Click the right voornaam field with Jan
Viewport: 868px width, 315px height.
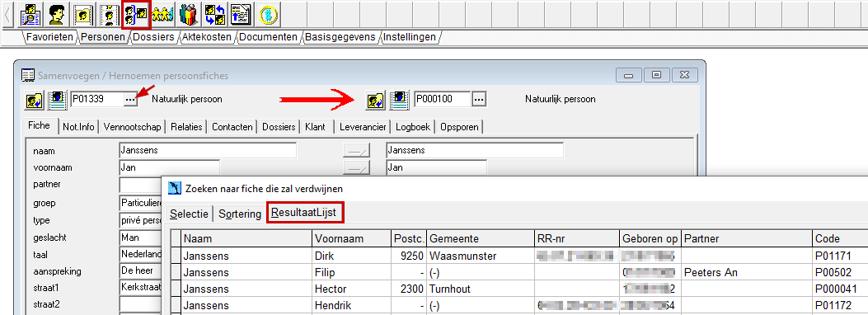[436, 167]
